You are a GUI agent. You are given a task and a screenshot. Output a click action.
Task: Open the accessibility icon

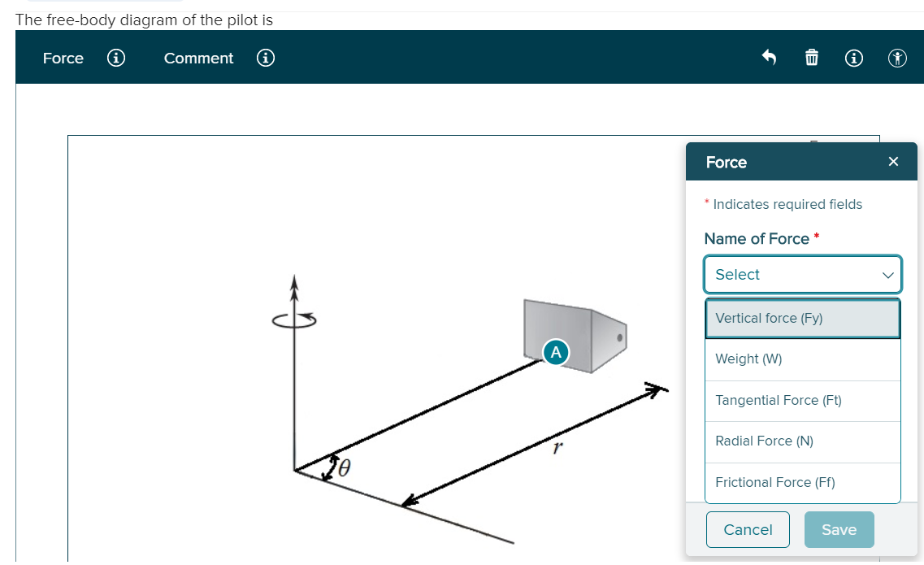[x=897, y=58]
